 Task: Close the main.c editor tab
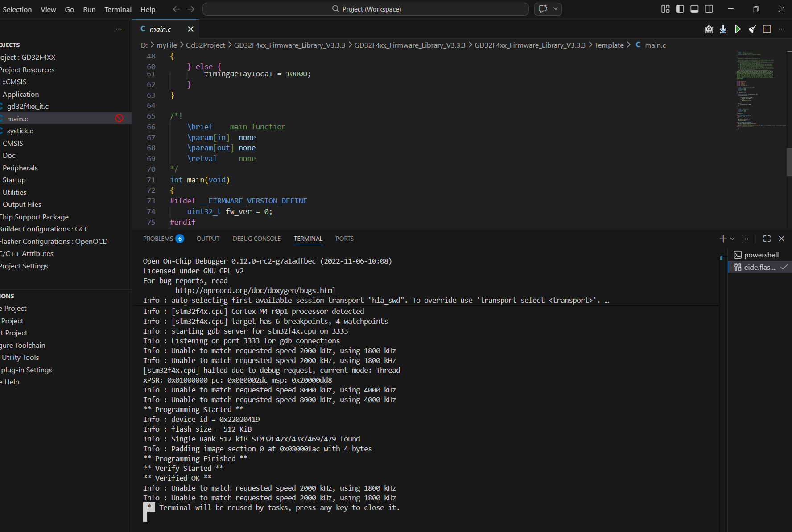click(x=190, y=29)
